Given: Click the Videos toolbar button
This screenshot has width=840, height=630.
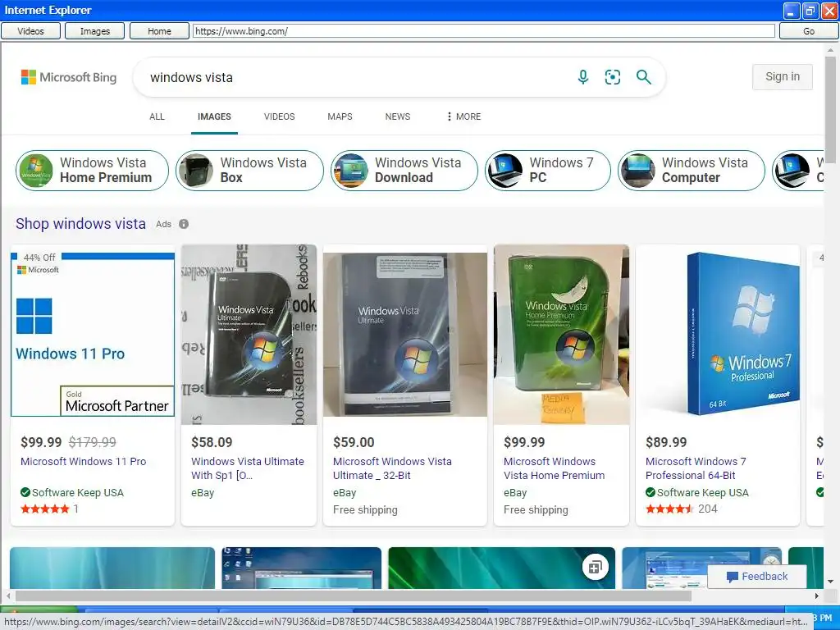Looking at the screenshot, I should pos(30,31).
